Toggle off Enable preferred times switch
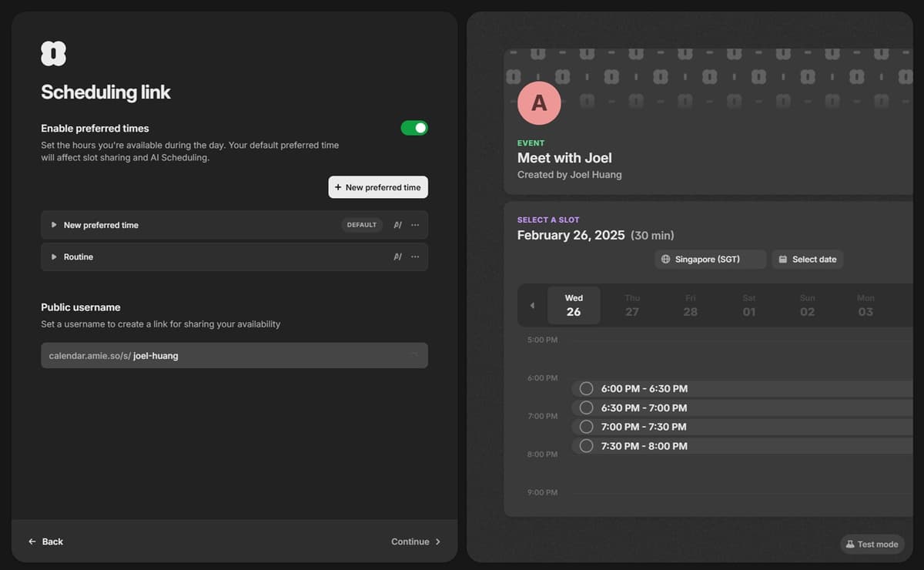 click(414, 128)
